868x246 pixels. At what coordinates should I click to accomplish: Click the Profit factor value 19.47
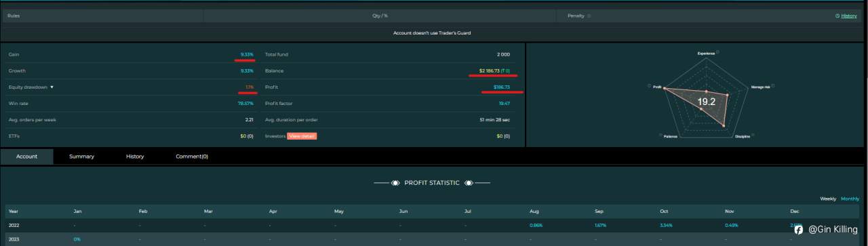[505, 103]
